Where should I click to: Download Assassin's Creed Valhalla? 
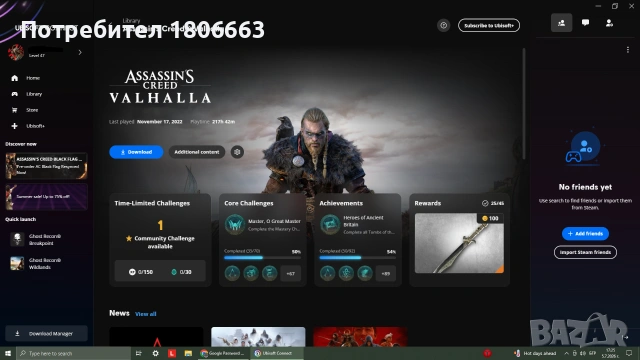point(136,152)
